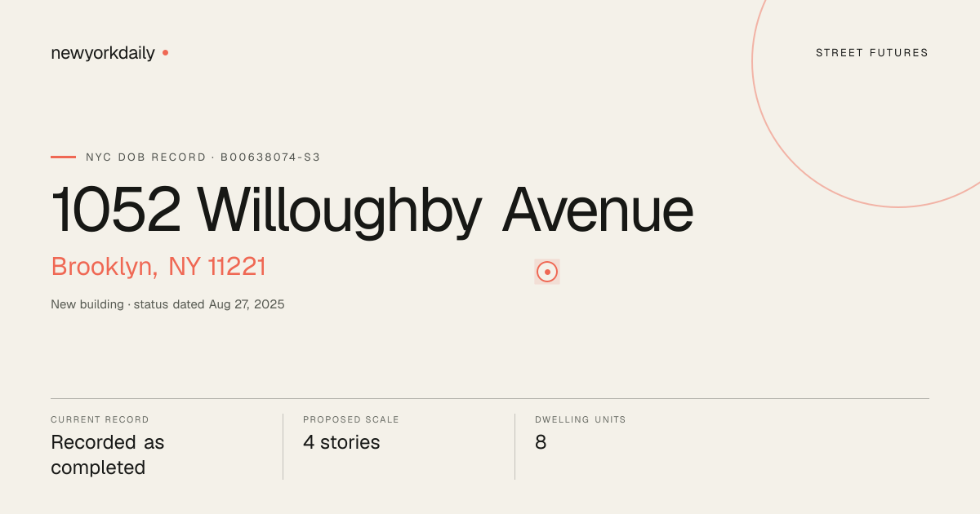The width and height of the screenshot is (980, 514).
Task: Click the Recorded as completed value
Action: pyautogui.click(x=108, y=455)
